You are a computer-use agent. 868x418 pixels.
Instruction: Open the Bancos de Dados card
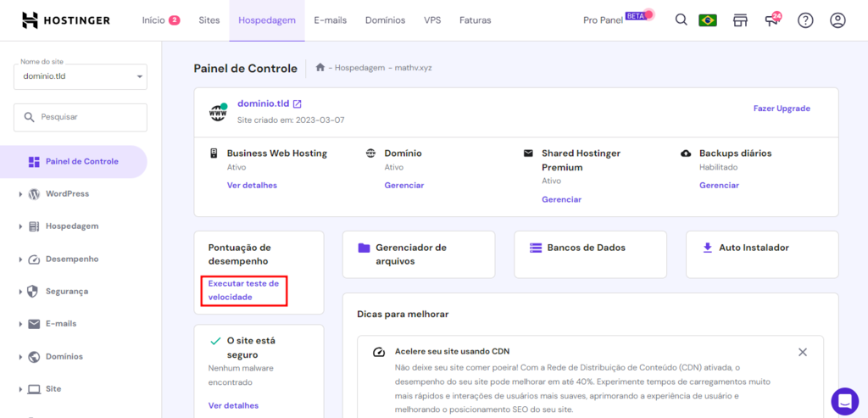(x=591, y=254)
